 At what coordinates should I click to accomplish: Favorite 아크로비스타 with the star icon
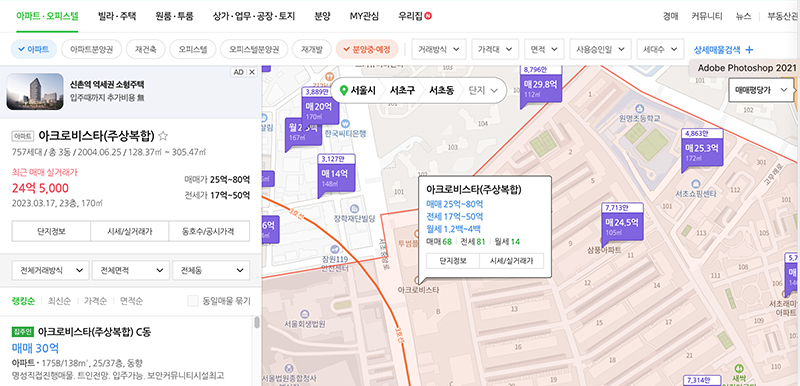(163, 136)
